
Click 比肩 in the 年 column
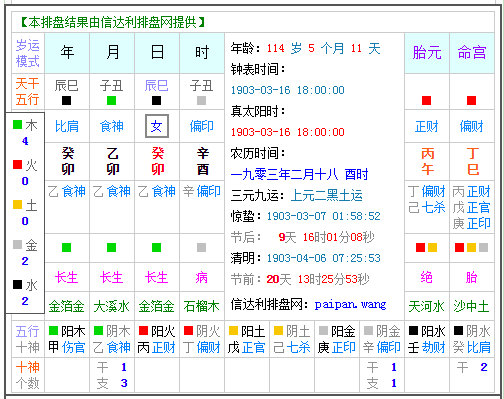pos(67,126)
